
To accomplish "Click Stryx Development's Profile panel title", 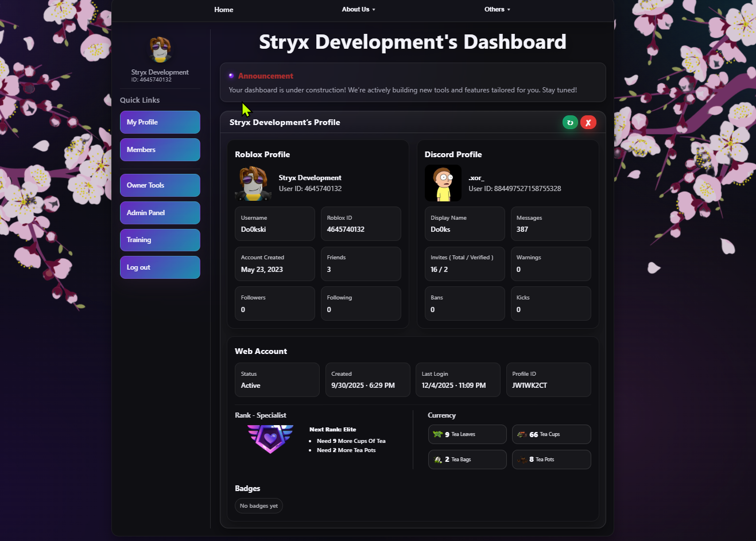I will click(x=285, y=122).
